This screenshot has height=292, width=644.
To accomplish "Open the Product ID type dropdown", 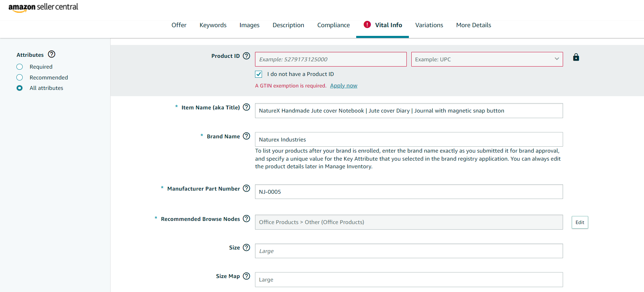I will tap(487, 59).
